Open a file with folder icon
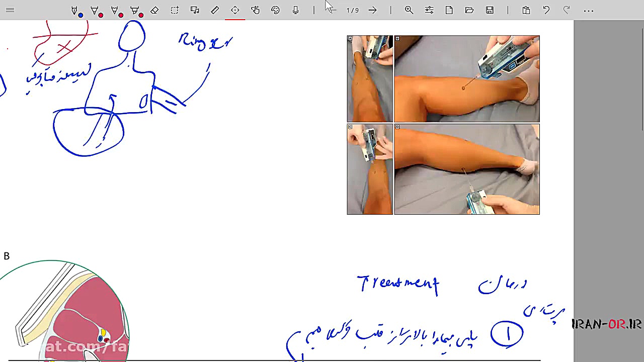Image resolution: width=644 pixels, height=362 pixels. coord(469,11)
